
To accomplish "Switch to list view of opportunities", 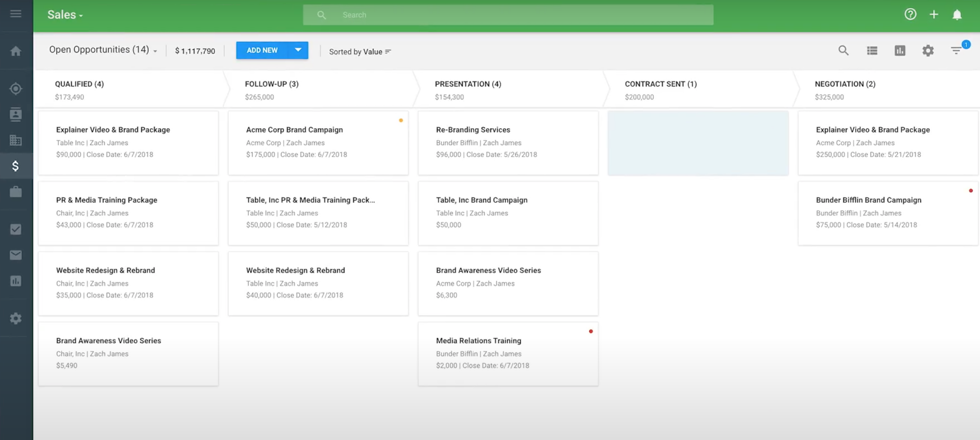I will coord(872,50).
